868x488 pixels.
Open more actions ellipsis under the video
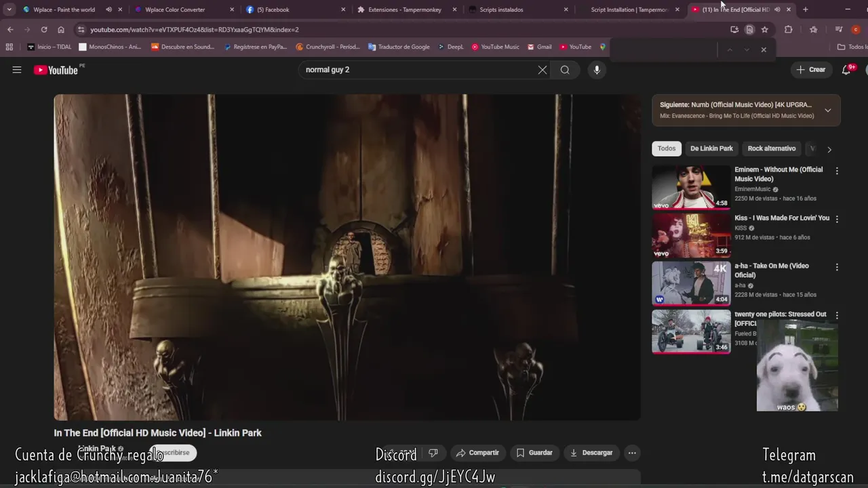coord(632,453)
